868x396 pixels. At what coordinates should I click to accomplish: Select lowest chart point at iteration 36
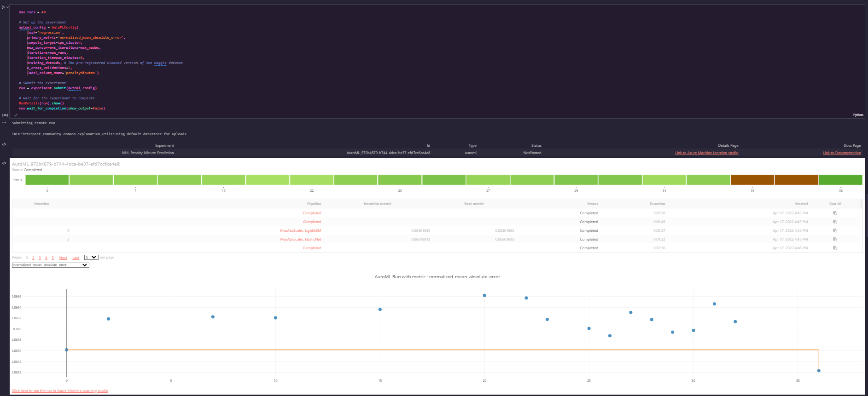pyautogui.click(x=819, y=371)
